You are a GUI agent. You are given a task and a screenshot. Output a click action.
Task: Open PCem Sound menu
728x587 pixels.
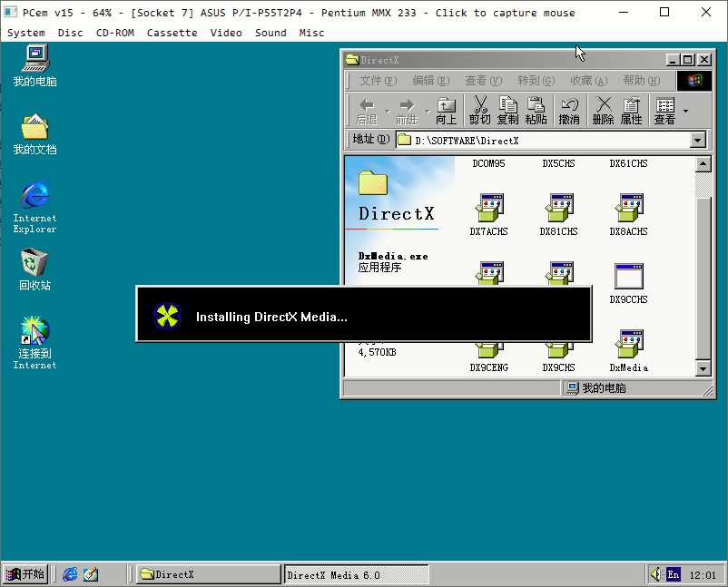(x=271, y=33)
